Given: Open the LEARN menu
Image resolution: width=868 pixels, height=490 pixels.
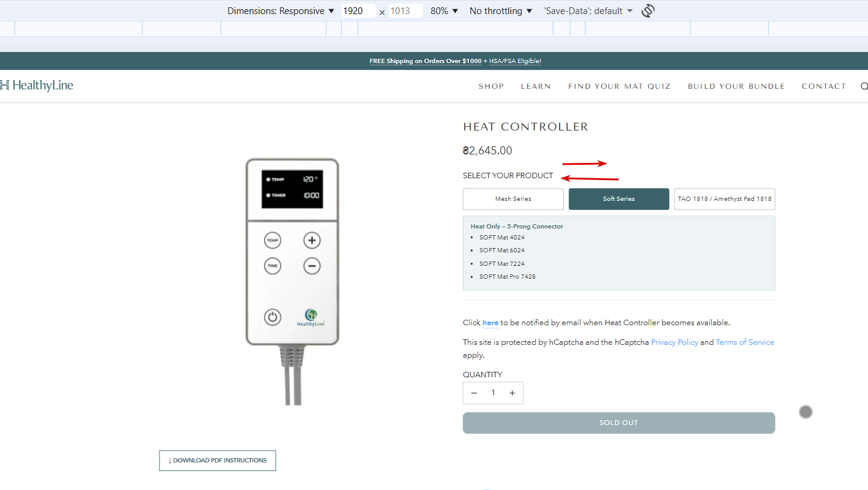Looking at the screenshot, I should pyautogui.click(x=536, y=86).
